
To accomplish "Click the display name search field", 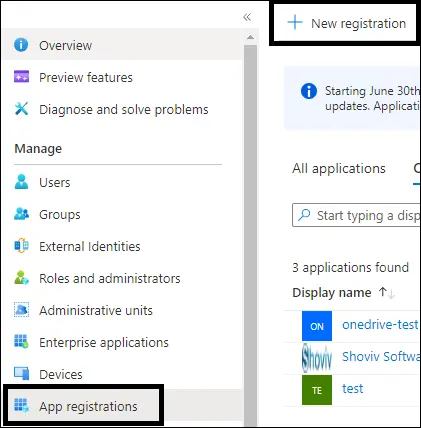I will [x=356, y=215].
